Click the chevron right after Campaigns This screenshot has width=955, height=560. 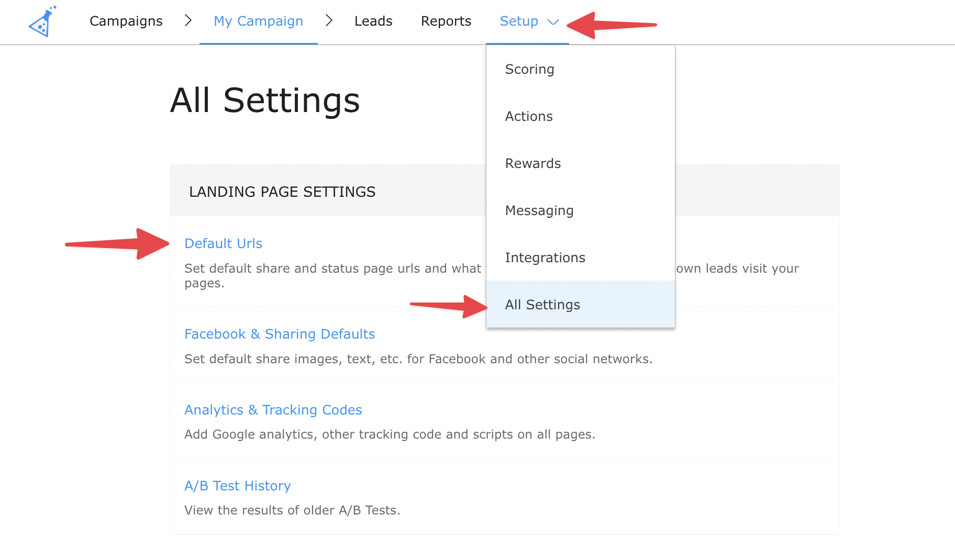[188, 21]
